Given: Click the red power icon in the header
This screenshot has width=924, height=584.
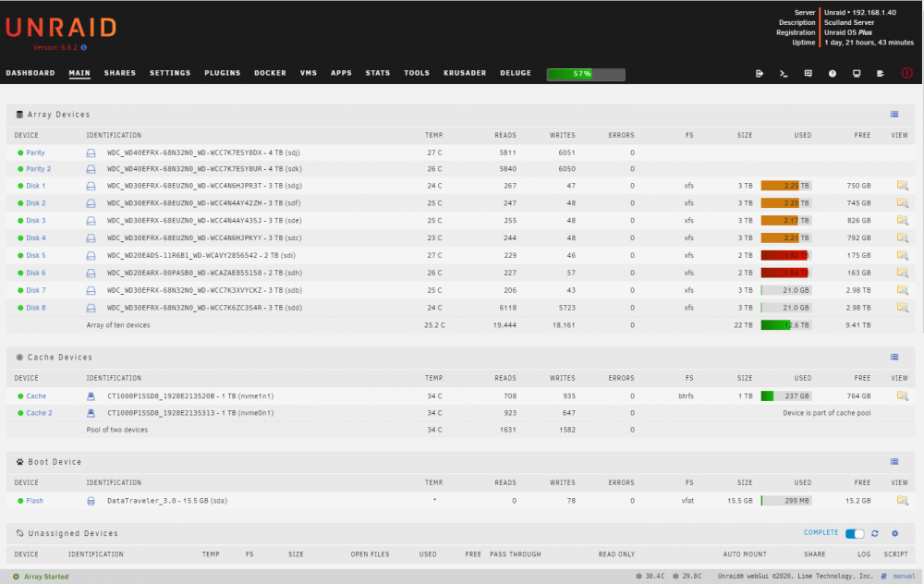Looking at the screenshot, I should [x=907, y=73].
